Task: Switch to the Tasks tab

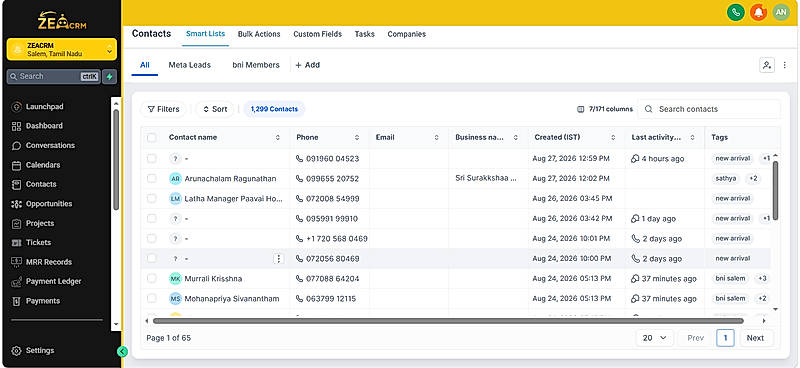Action: tap(365, 34)
